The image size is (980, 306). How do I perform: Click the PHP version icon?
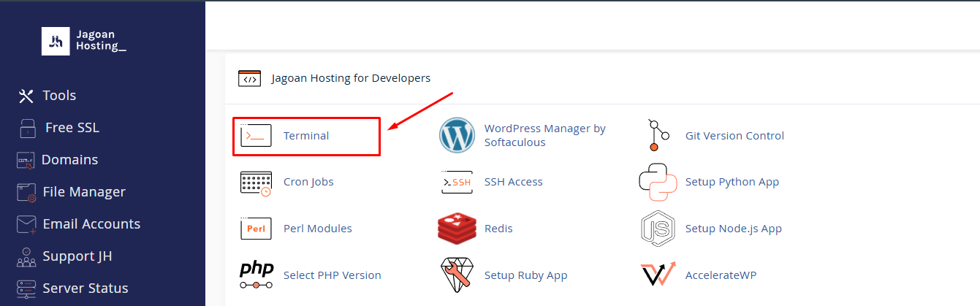point(257,275)
